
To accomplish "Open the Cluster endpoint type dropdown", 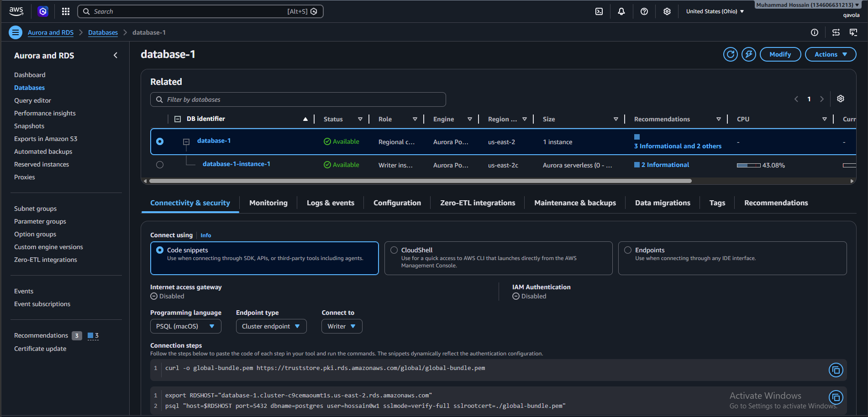I will (271, 326).
